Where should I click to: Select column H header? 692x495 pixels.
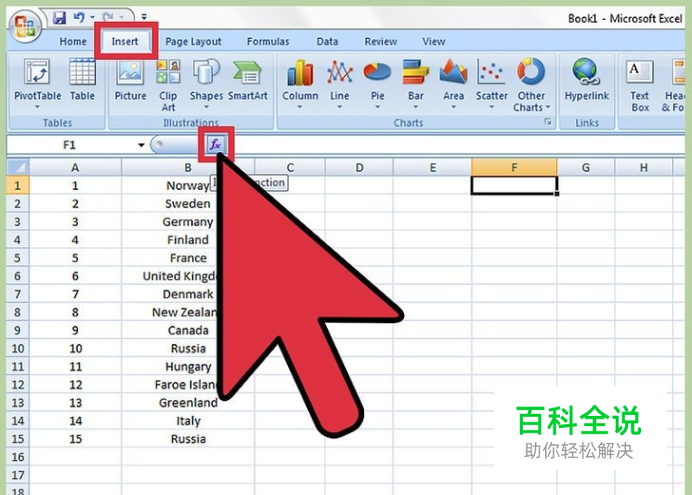(x=643, y=168)
